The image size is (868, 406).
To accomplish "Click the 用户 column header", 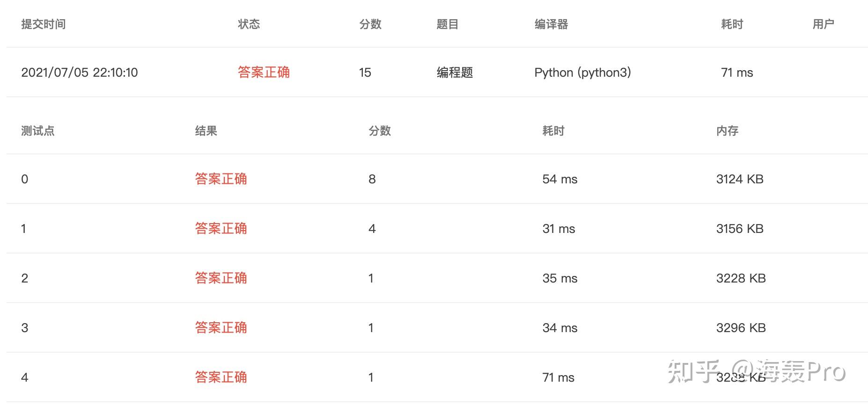I will [x=823, y=24].
